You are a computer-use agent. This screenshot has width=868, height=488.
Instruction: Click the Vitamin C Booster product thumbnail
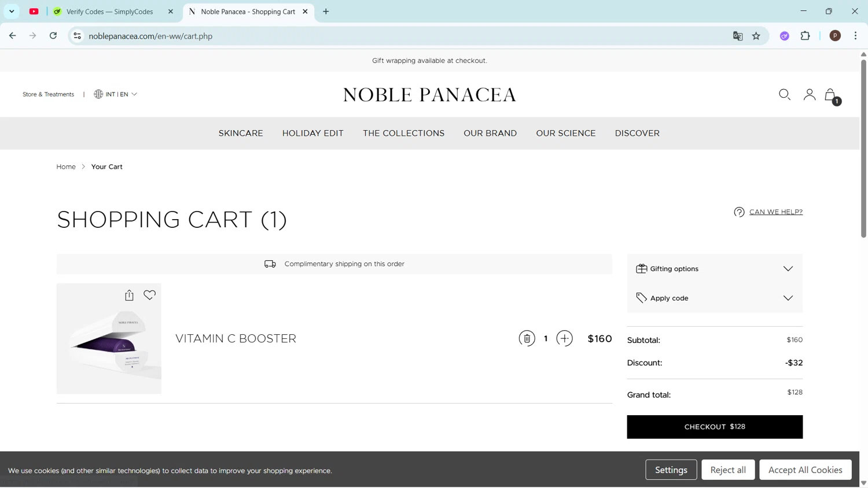[x=109, y=339]
